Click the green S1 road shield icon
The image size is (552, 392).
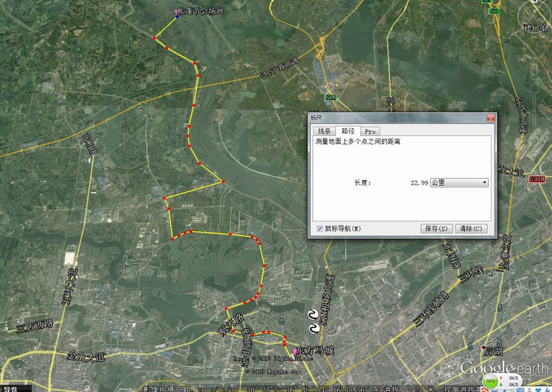[495, 12]
